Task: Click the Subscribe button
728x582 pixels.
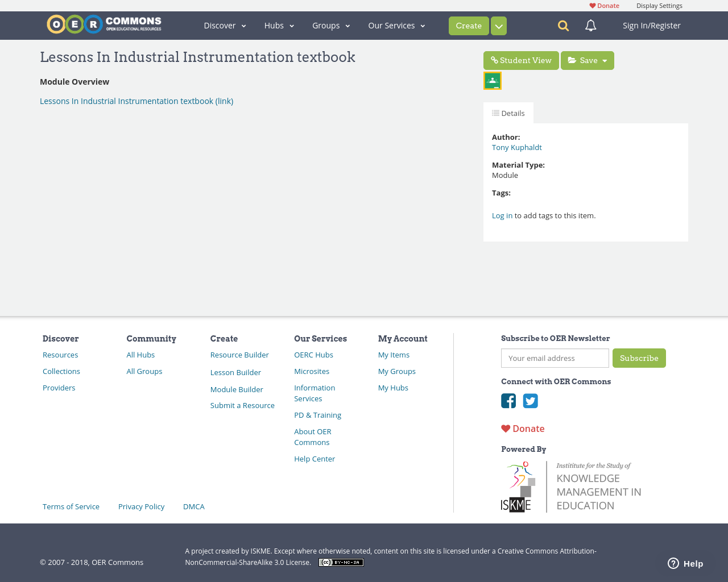Action: tap(639, 358)
